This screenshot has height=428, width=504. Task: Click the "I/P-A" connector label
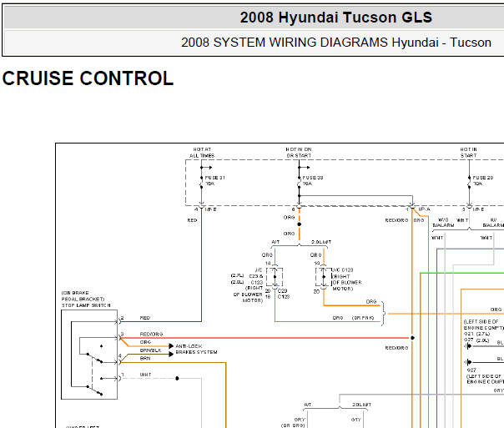coord(424,209)
